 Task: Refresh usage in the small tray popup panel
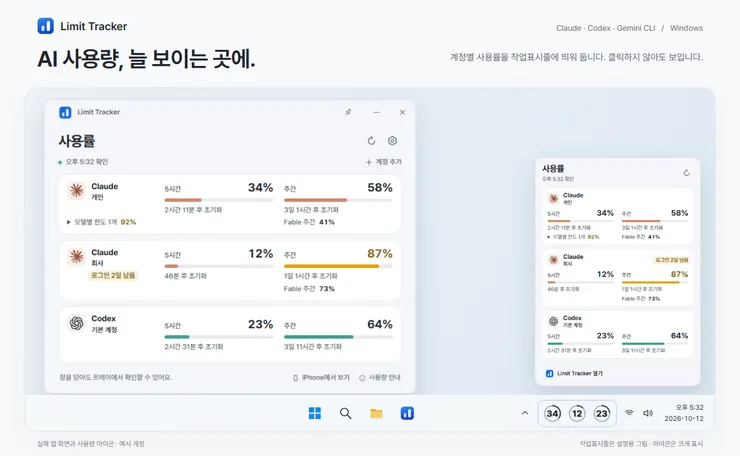pos(687,173)
